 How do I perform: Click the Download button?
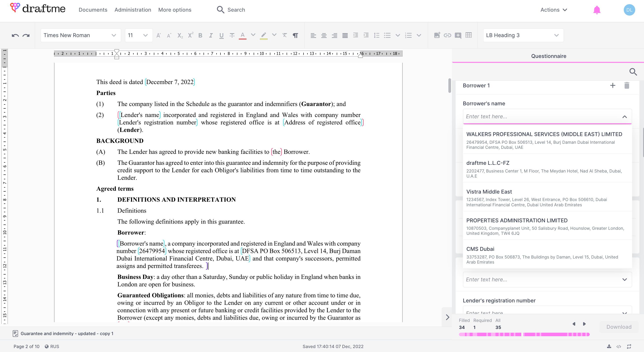coord(619,327)
